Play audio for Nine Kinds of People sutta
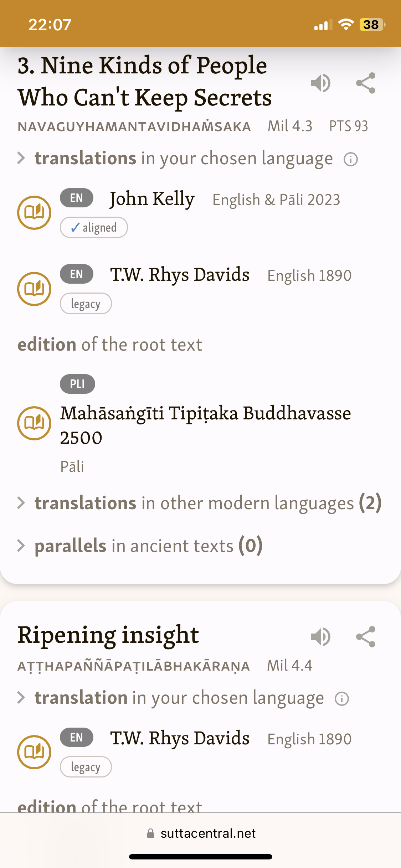This screenshot has width=401, height=868. click(x=321, y=83)
